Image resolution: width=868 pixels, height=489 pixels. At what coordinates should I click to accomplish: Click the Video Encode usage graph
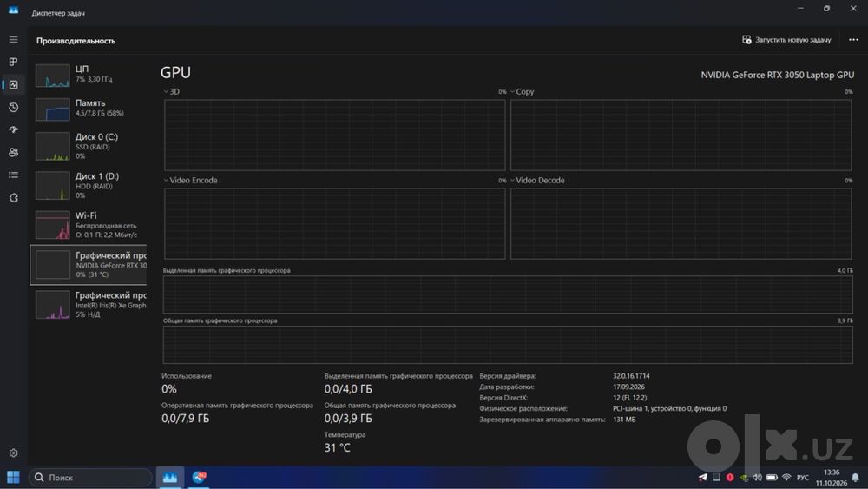(334, 223)
